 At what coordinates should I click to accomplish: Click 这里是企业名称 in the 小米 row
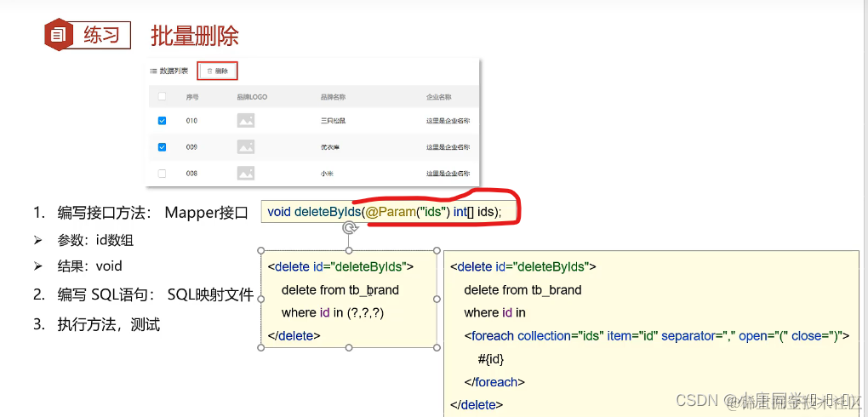click(x=448, y=174)
